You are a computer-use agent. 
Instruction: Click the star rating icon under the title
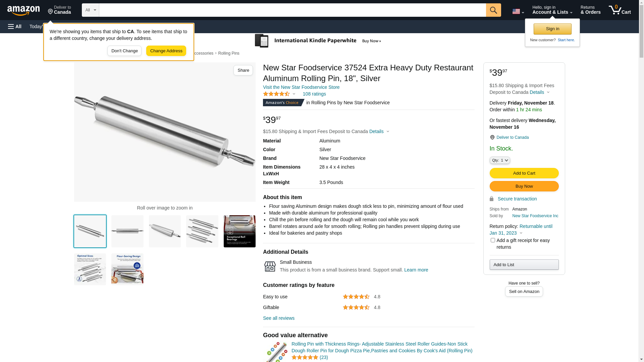[276, 94]
